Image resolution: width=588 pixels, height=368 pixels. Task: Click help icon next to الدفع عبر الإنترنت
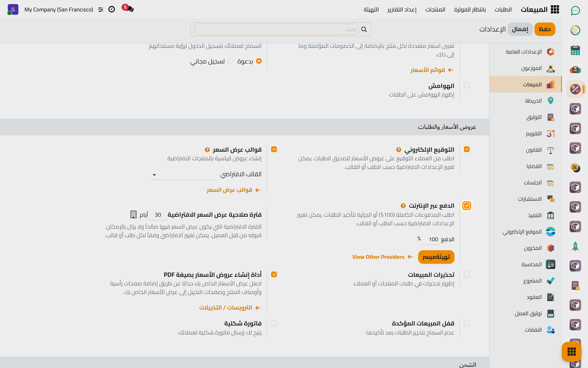coord(403,206)
